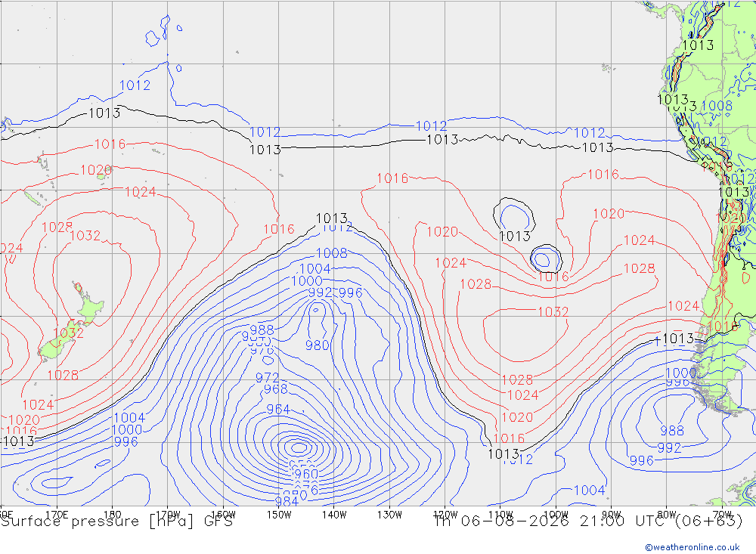Click the 992 label below the Chilean 988
Screen dimensions: 756x554
[669, 448]
